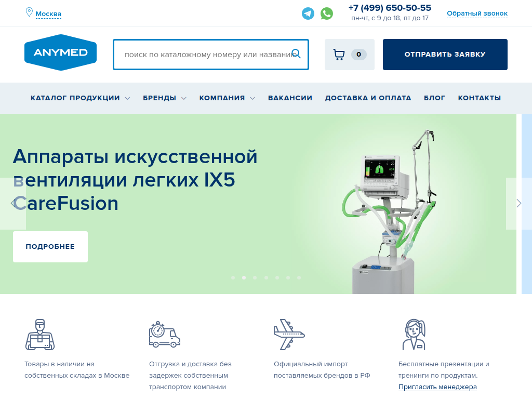Expand the Компания chevron
Viewport: 532px width, 399px height.
point(252,98)
